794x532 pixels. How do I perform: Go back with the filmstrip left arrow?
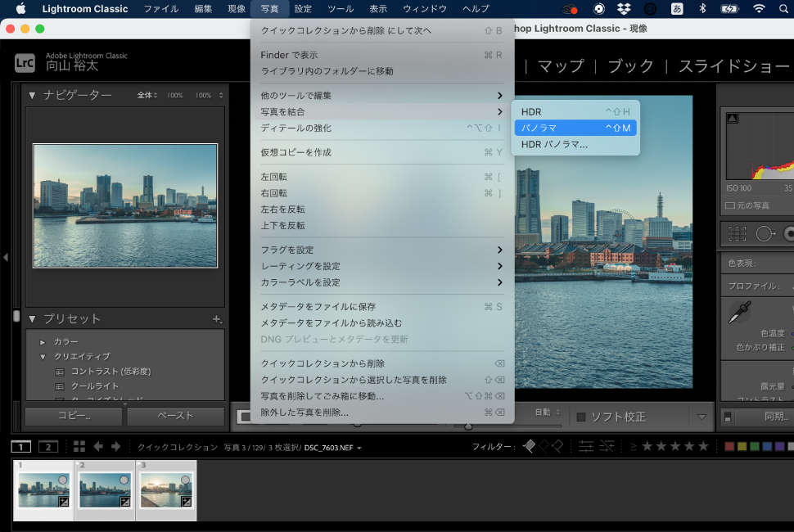tap(98, 446)
